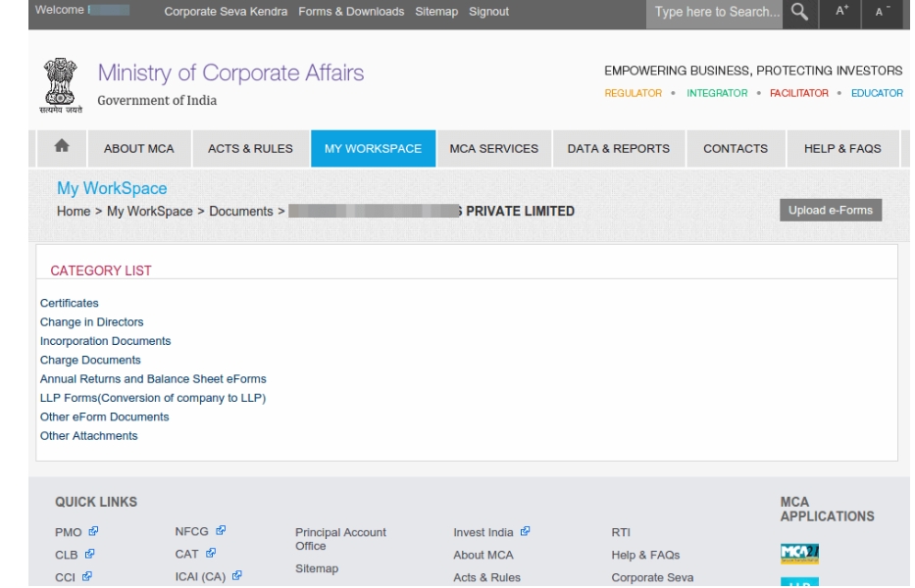Open the Invest India quick link

483,532
